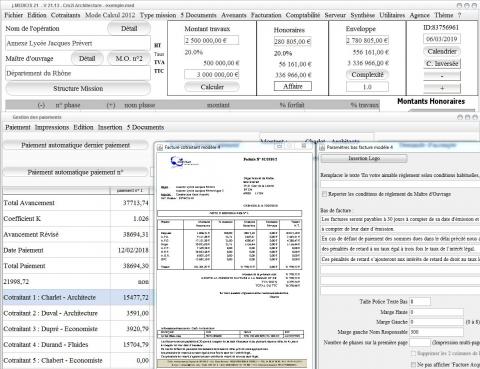Image resolution: width=480 pixels, height=369 pixels.
Task: Click the Taille Police Texte Bas field
Action: click(420, 301)
